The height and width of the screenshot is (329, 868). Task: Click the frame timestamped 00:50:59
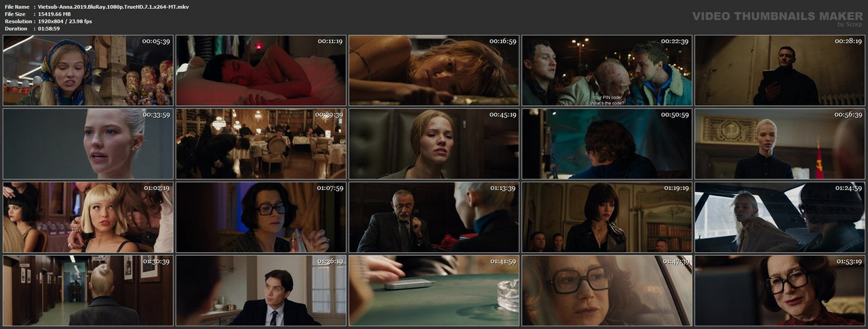pos(607,144)
